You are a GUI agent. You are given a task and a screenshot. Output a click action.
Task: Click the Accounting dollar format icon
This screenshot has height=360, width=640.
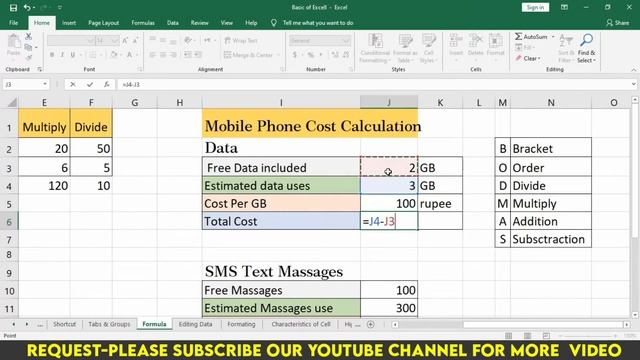point(295,55)
